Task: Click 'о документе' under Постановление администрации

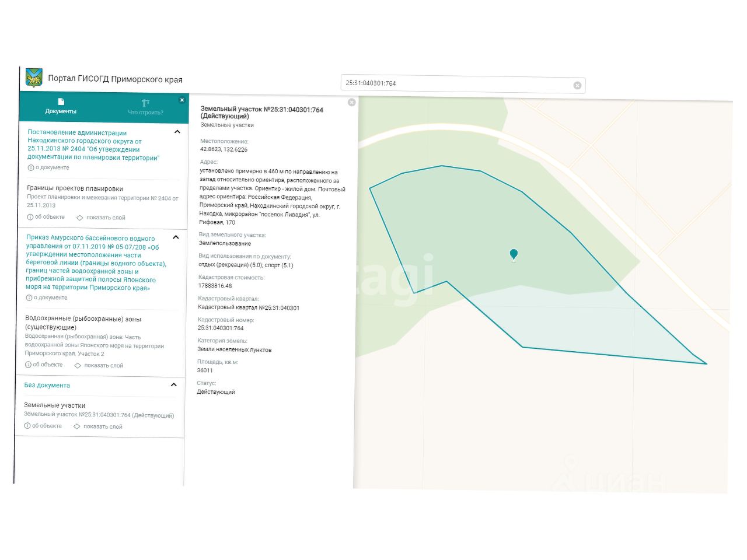Action: [48, 167]
